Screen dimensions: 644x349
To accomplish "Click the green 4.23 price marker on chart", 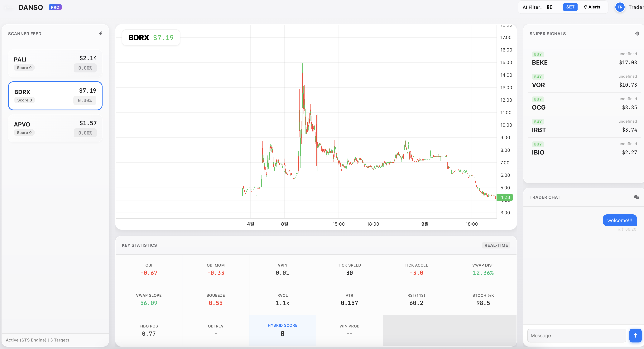I will pos(505,197).
